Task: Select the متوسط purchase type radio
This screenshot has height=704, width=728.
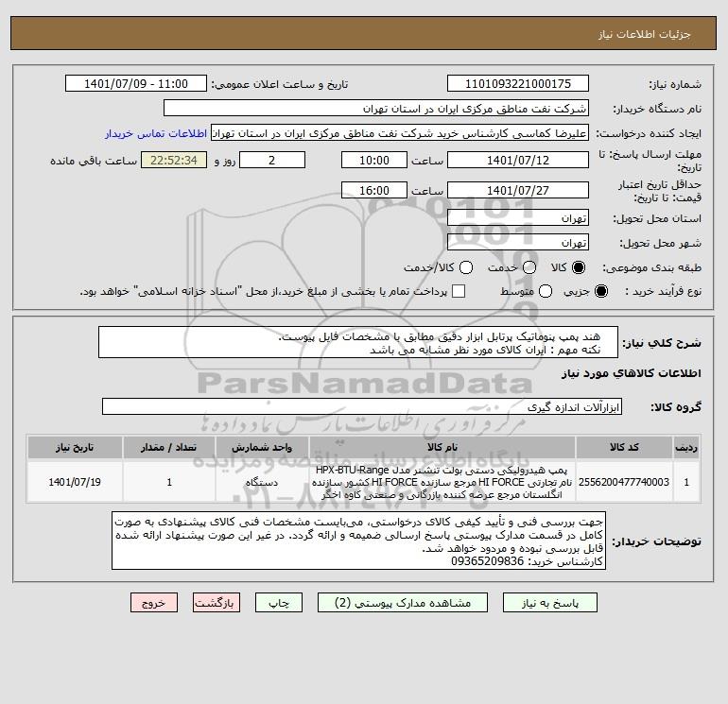Action: point(546,291)
